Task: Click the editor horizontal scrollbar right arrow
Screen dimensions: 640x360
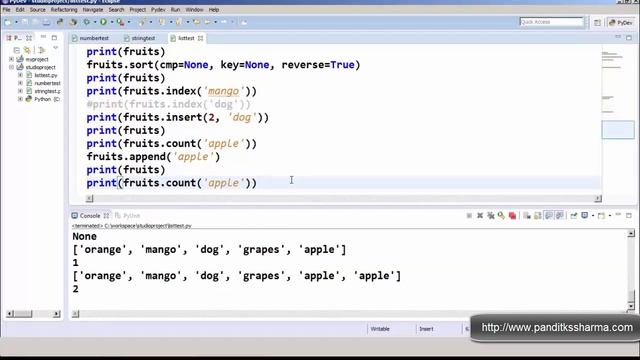Action: pyautogui.click(x=598, y=198)
